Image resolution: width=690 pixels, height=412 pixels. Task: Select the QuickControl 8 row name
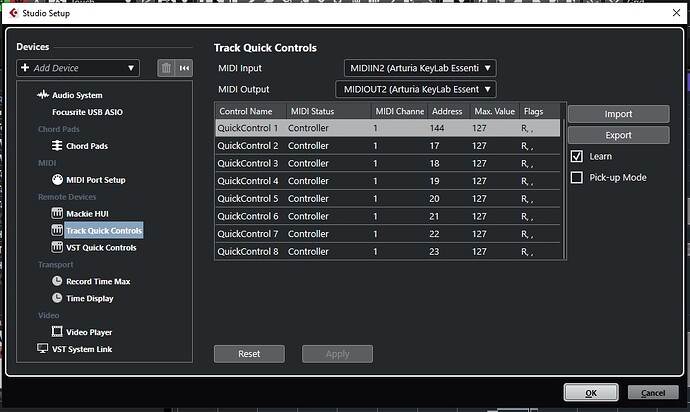[x=248, y=251]
